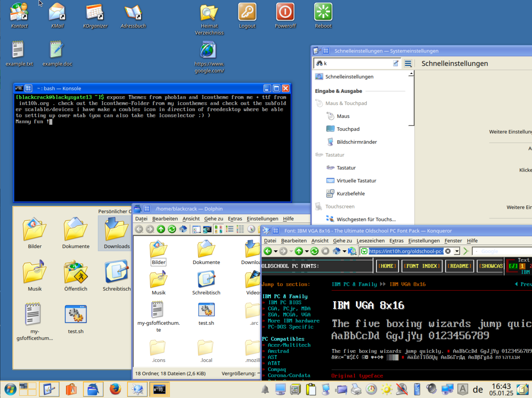Launch Firefox from the taskbar
Viewport: 532px width, 398px height.
click(115, 389)
